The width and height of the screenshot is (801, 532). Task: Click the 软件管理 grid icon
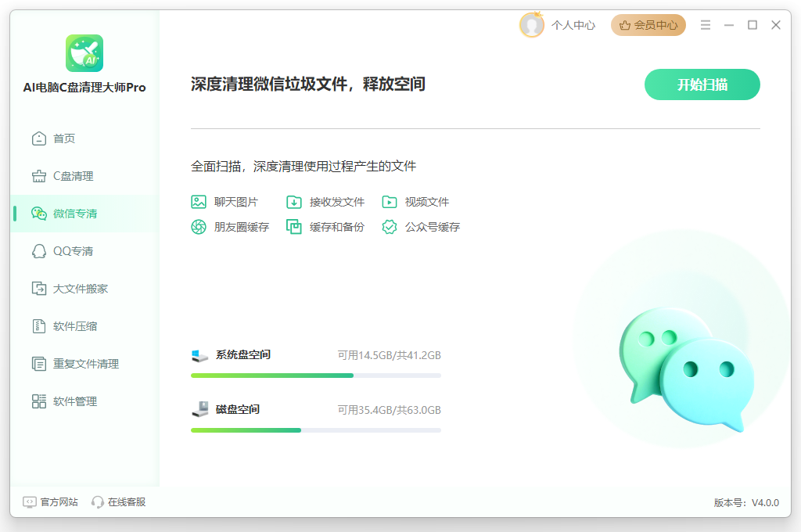click(x=39, y=401)
